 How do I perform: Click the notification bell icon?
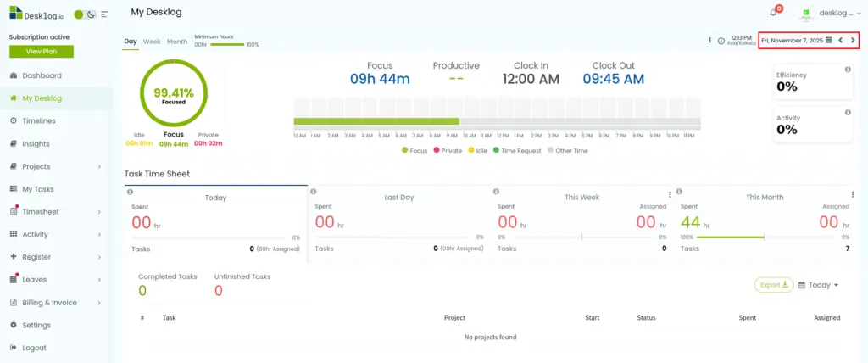click(x=773, y=13)
